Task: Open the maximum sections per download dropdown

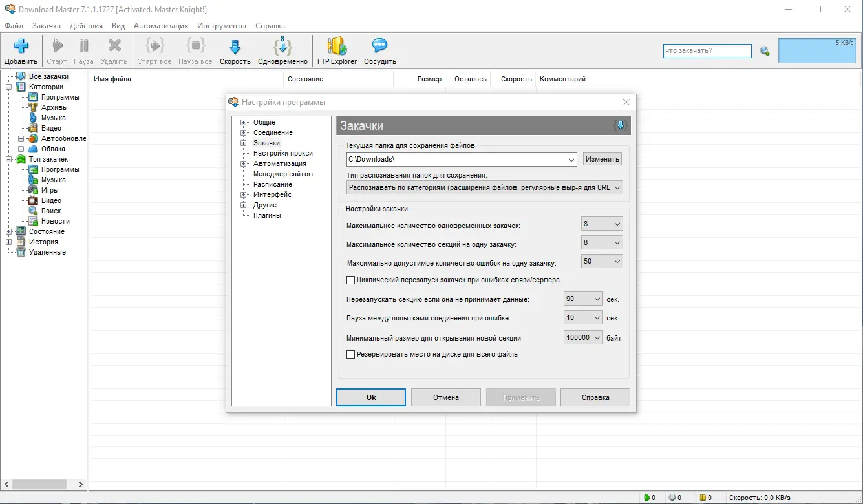Action: [602, 243]
